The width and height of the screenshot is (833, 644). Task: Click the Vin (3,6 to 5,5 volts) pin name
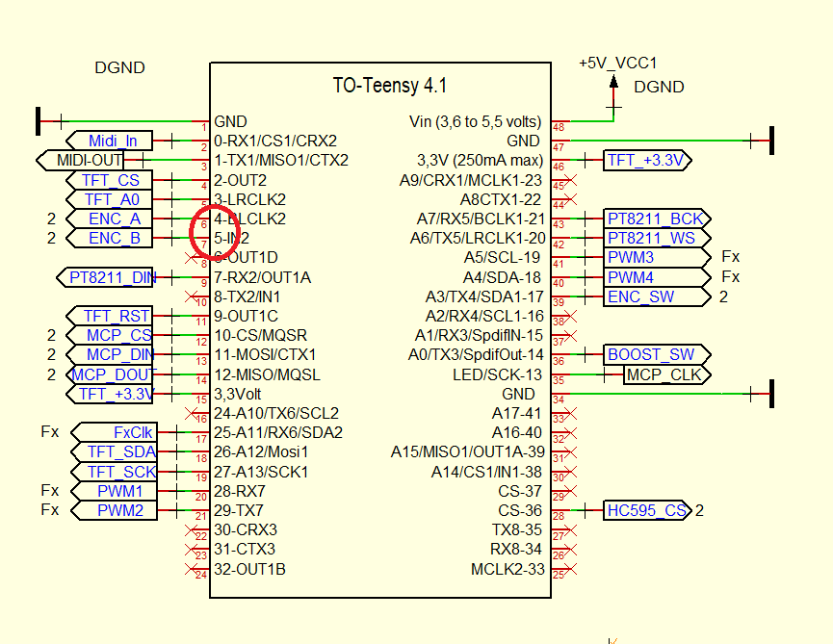(474, 121)
